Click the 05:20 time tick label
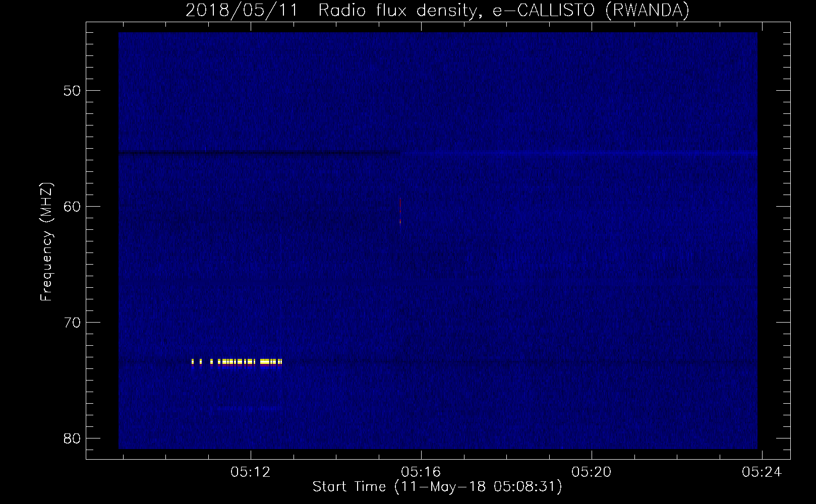This screenshot has height=504, width=816. click(x=592, y=472)
